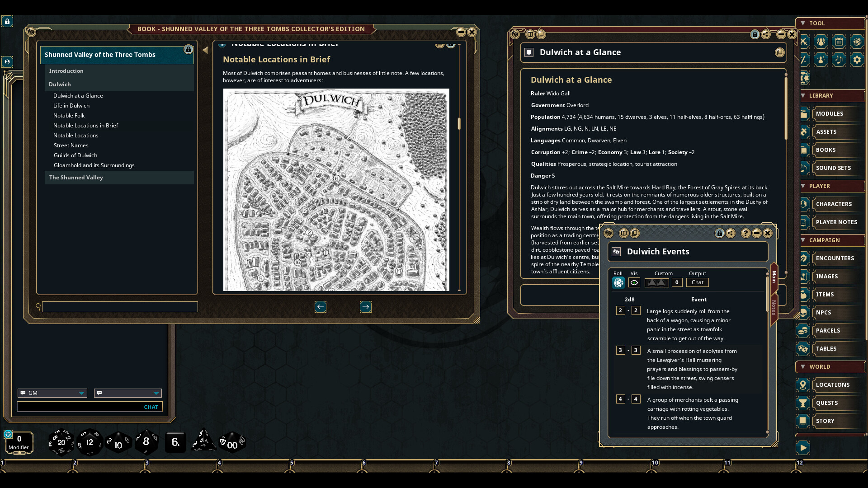
Task: Collapse the LIBRARY section in the sidebar
Action: 804,96
